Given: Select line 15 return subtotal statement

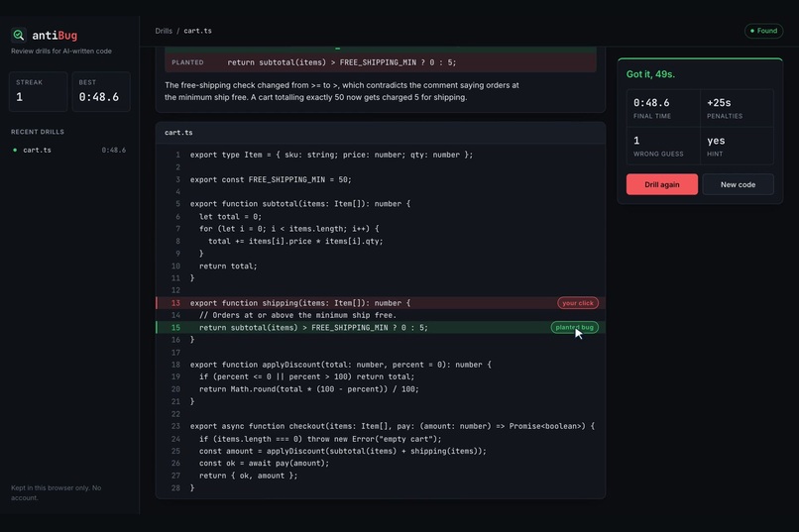Looking at the screenshot, I should click(380, 327).
